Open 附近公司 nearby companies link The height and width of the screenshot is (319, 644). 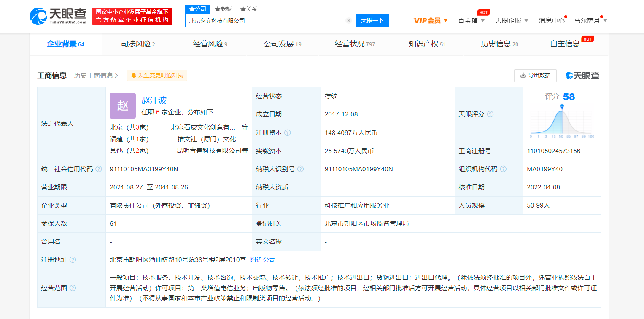[x=263, y=260]
